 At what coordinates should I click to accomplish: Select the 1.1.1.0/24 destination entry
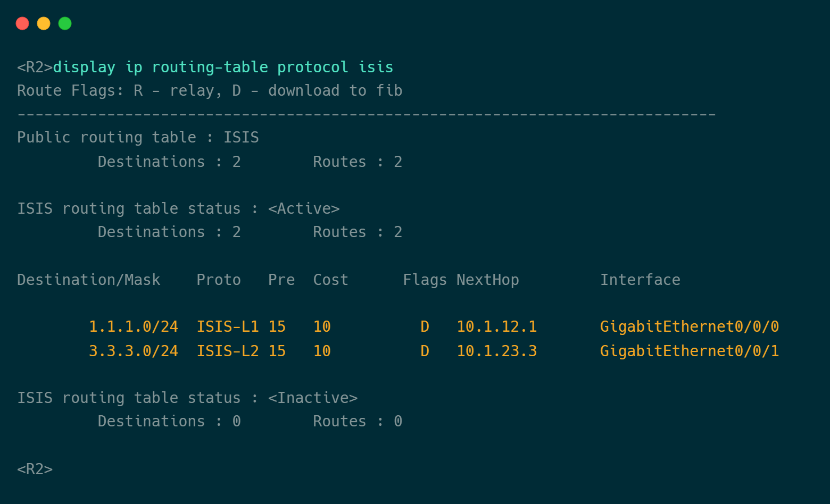tap(133, 326)
